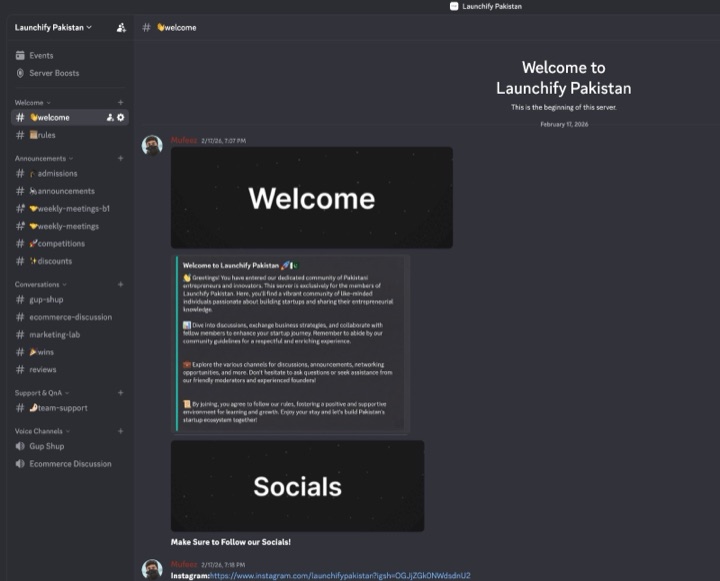The width and height of the screenshot is (720, 581).
Task: Add channel to Announcements category
Action: pyautogui.click(x=120, y=158)
